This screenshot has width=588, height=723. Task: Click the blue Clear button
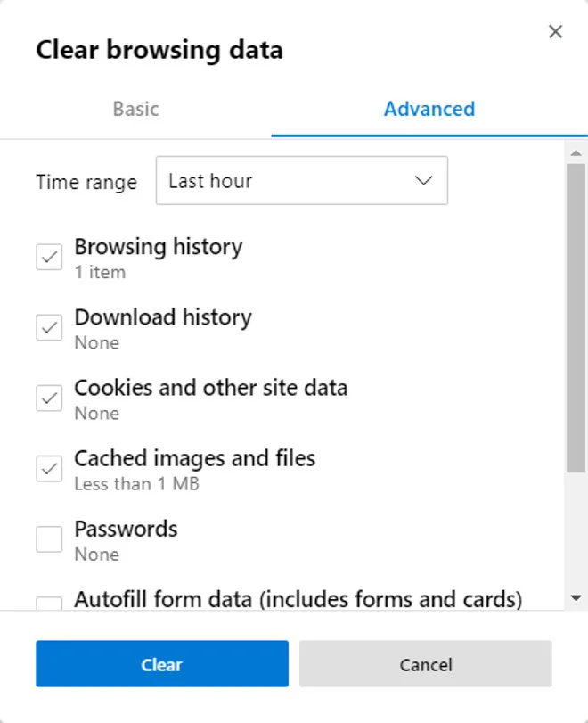(161, 664)
